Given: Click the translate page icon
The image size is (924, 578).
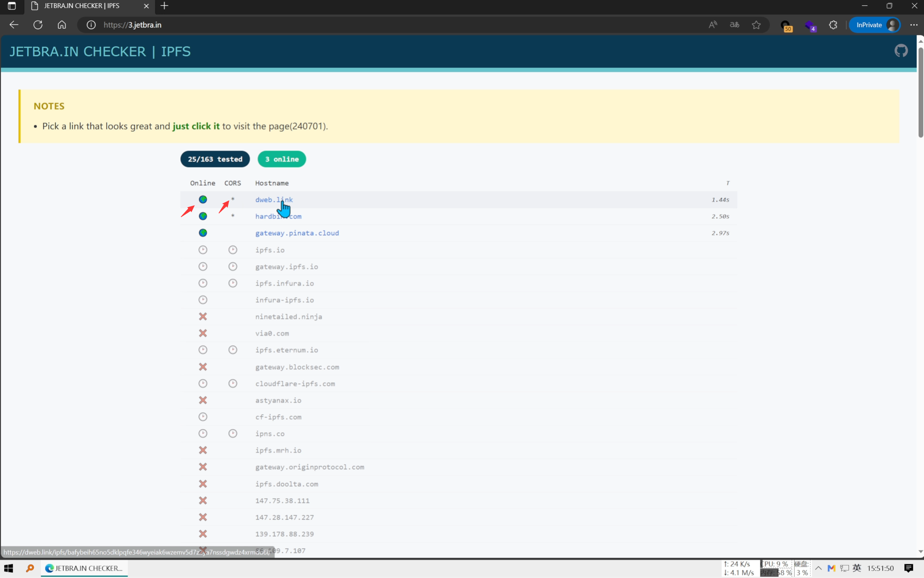Looking at the screenshot, I should (734, 25).
